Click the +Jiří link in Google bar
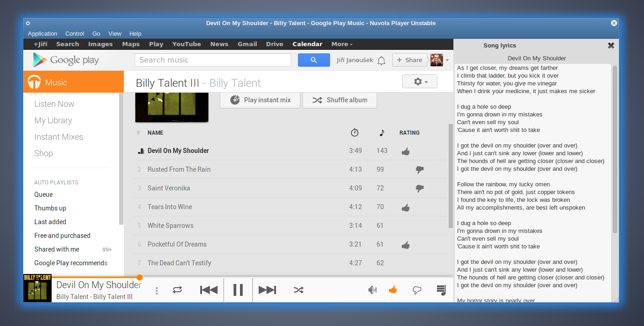 pos(40,44)
